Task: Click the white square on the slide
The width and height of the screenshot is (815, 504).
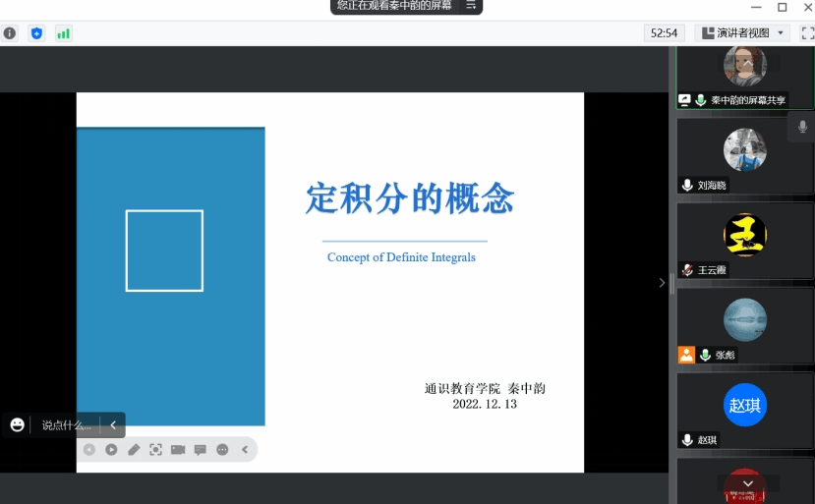Action: point(164,251)
